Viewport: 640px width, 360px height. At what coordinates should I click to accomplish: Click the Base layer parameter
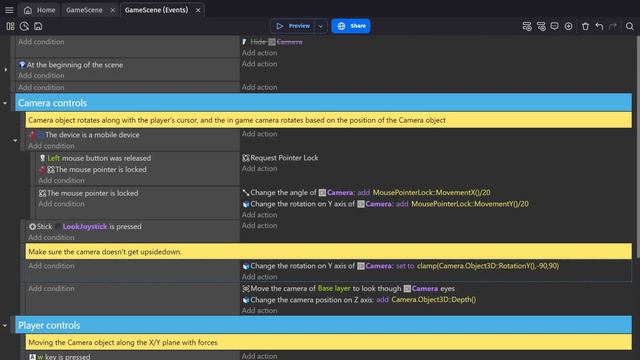coord(334,289)
